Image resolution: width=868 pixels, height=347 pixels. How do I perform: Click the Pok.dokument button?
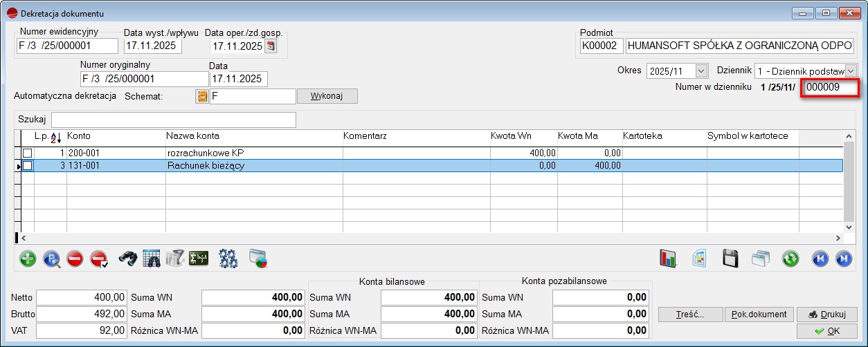(x=759, y=315)
